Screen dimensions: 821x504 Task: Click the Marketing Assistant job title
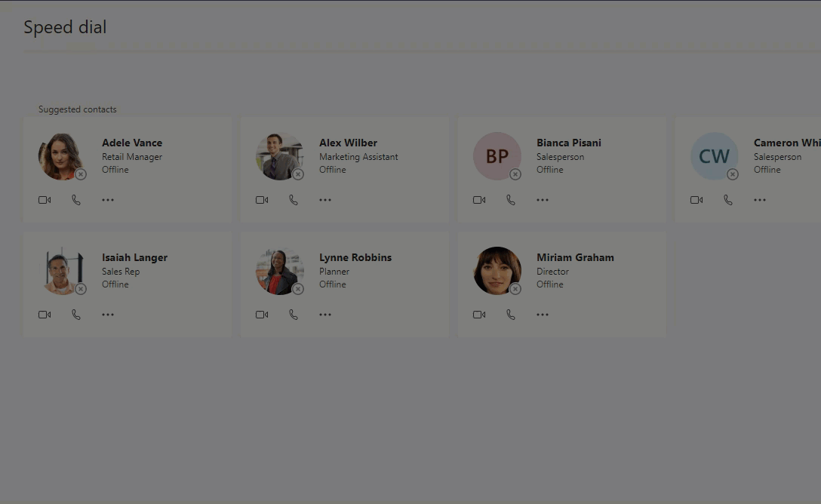(358, 156)
